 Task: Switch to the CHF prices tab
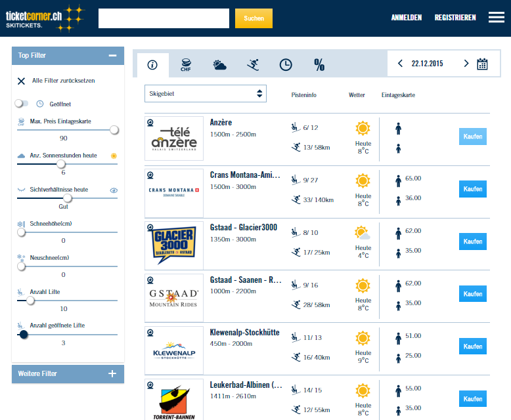click(186, 65)
